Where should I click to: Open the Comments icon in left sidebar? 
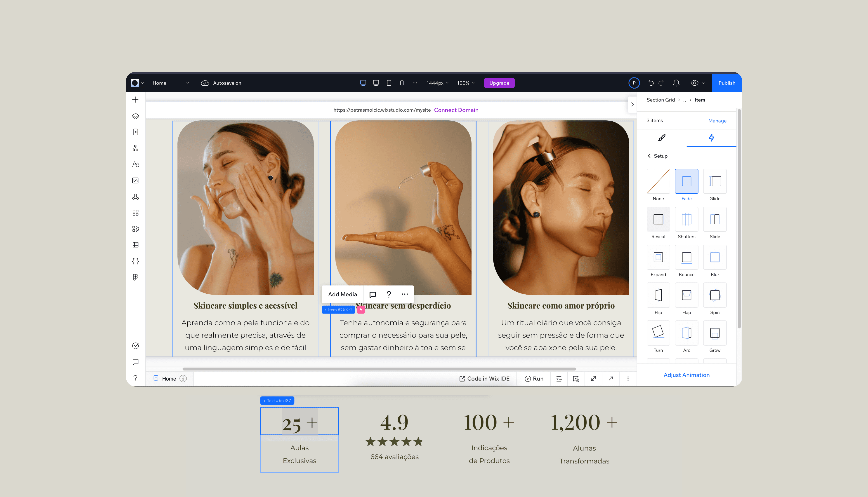tap(135, 362)
